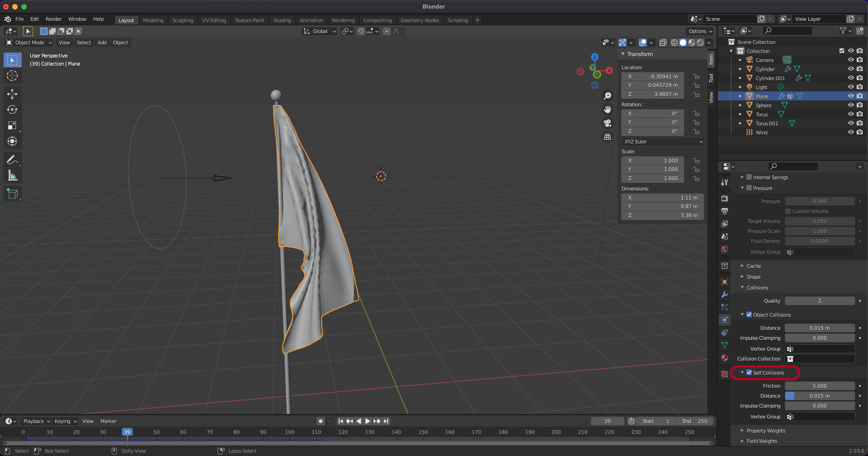Click the Self Collisions Friction slider
The height and width of the screenshot is (456, 868).
[820, 386]
